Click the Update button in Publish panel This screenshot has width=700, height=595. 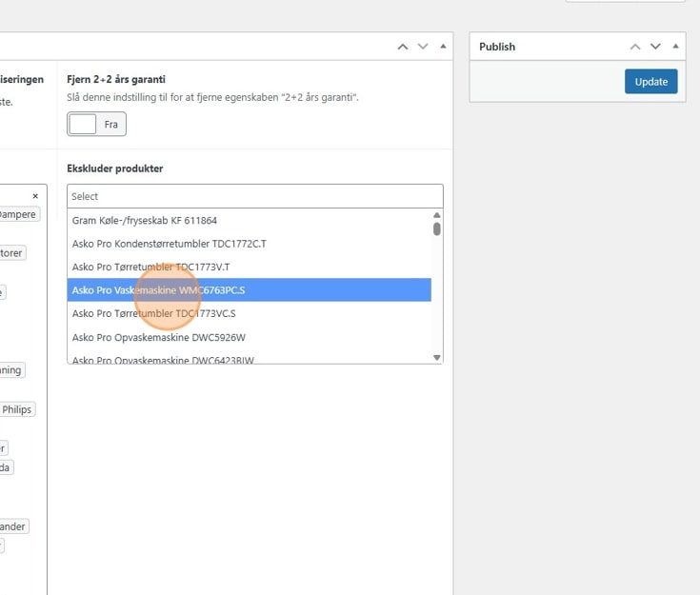pos(650,81)
